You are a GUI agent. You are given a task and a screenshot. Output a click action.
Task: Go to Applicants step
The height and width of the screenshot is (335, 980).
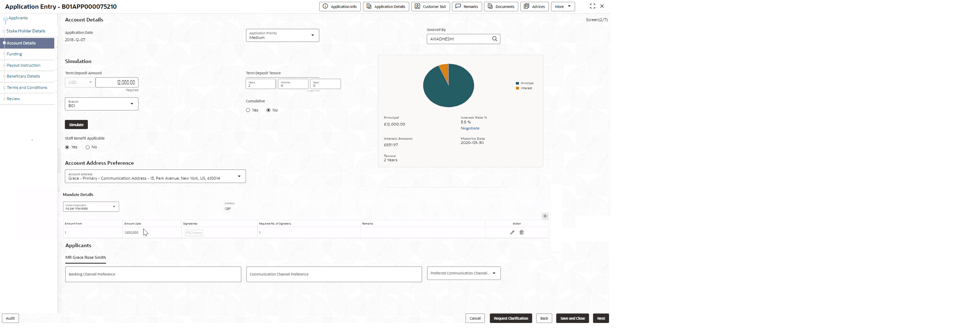(x=18, y=18)
